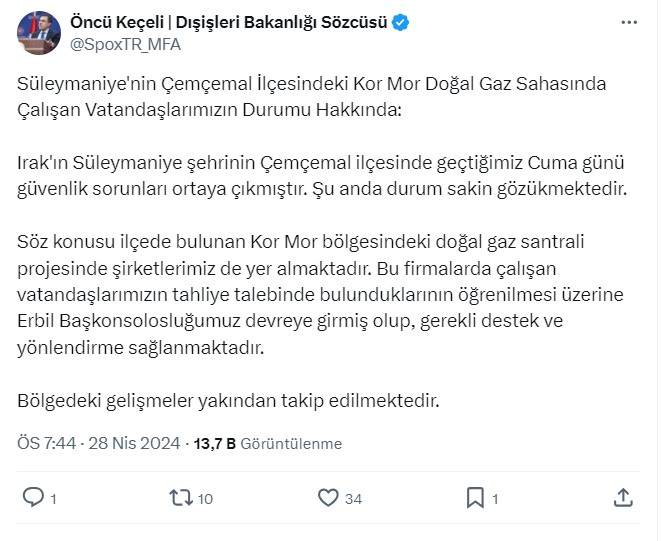Open Öncü Keçeli's profile picture
Screen dimensions: 661x541
click(37, 33)
